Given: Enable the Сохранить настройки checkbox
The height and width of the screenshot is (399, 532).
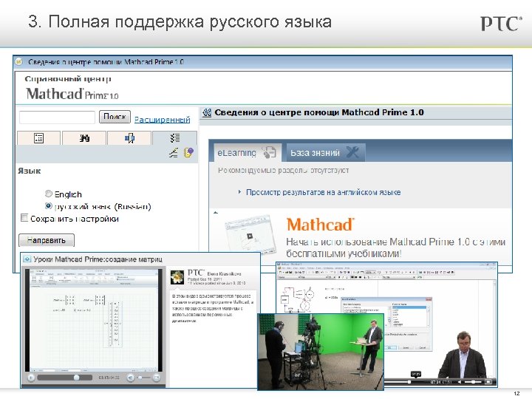Looking at the screenshot, I should coord(24,217).
